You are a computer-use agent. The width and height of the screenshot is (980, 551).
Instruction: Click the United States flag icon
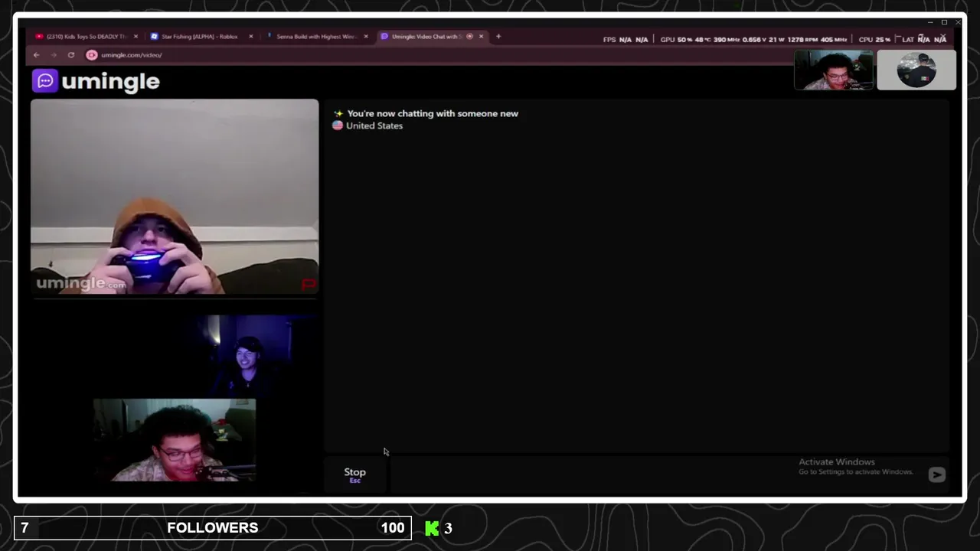(x=338, y=126)
